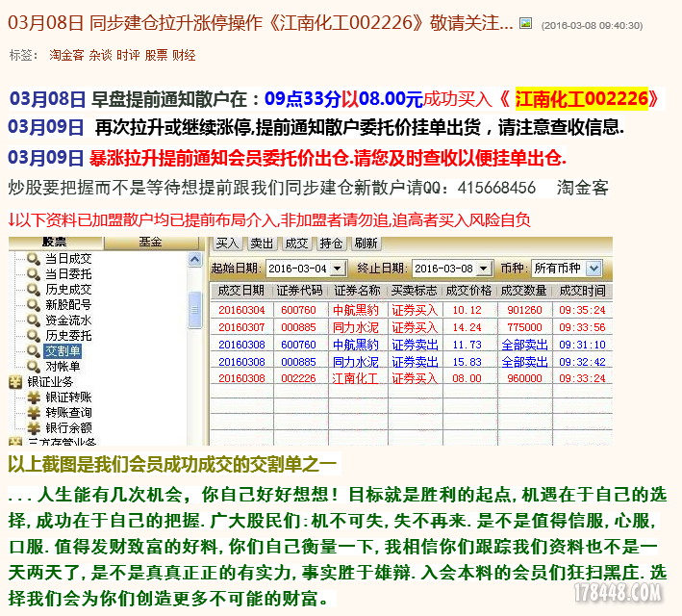The width and height of the screenshot is (682, 616).
Task: Switch to the 基金 tab
Action: click(150, 243)
